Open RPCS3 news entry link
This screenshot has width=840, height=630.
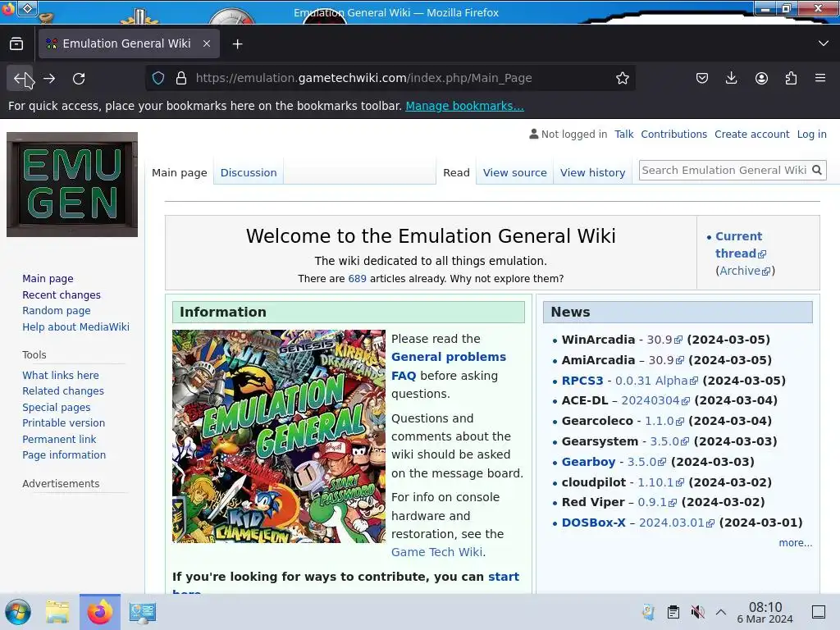point(582,381)
